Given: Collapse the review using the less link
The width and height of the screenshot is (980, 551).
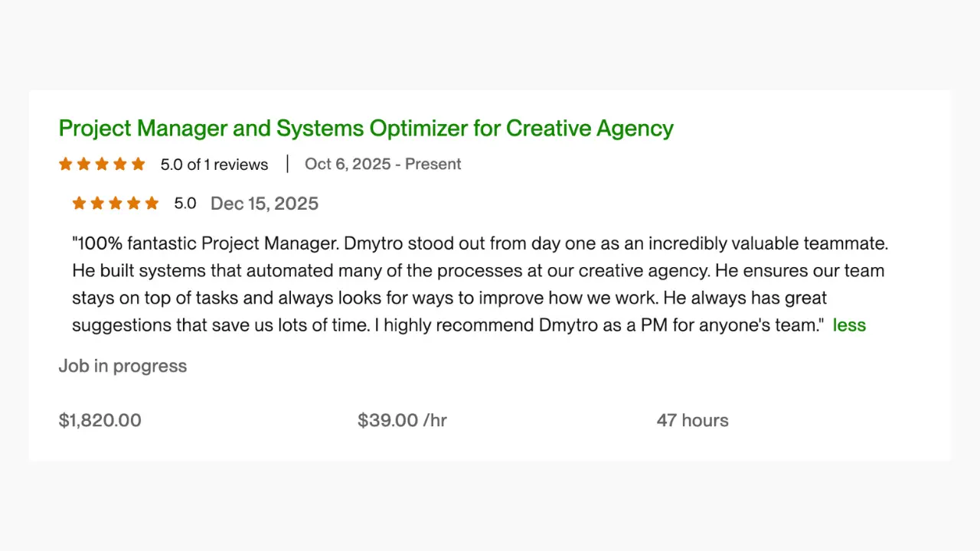Looking at the screenshot, I should (849, 324).
